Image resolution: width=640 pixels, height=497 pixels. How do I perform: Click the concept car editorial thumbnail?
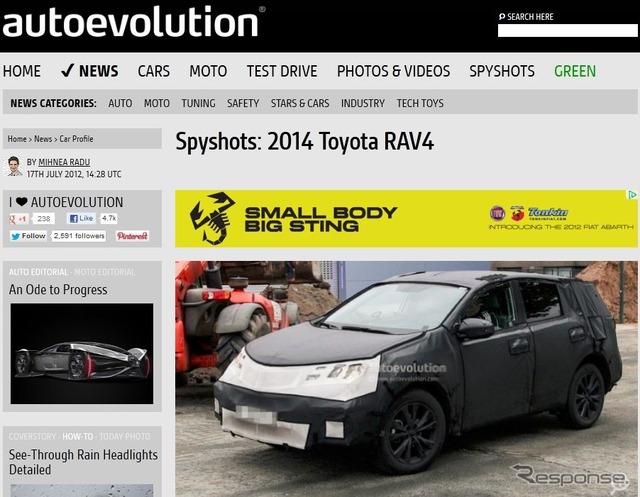(x=82, y=353)
